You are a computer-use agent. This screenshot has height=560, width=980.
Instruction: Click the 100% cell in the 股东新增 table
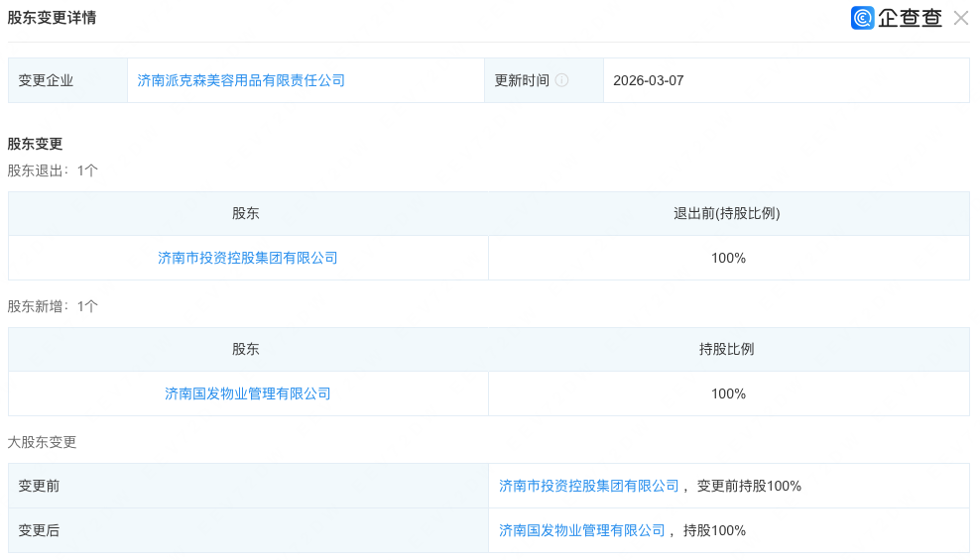[x=728, y=393]
